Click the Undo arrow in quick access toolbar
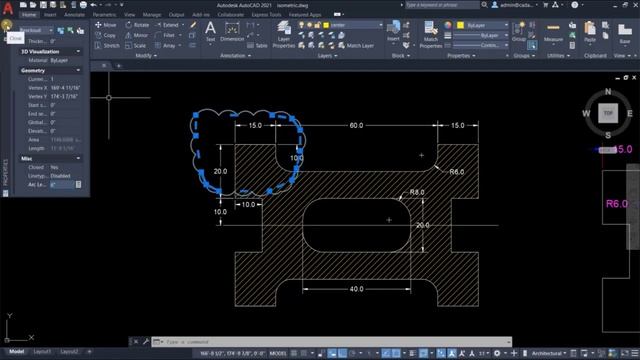 click(93, 5)
